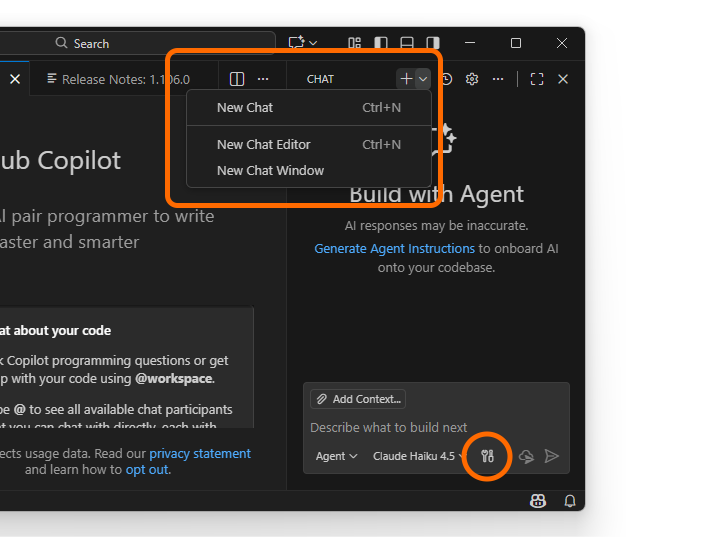Screen dimensions: 720x540
Task: Click the Add Context button
Action: click(358, 399)
